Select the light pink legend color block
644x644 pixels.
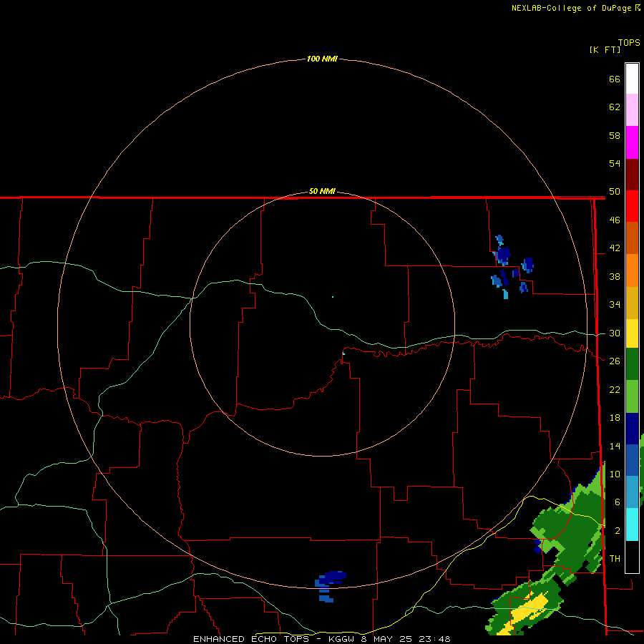(x=632, y=109)
